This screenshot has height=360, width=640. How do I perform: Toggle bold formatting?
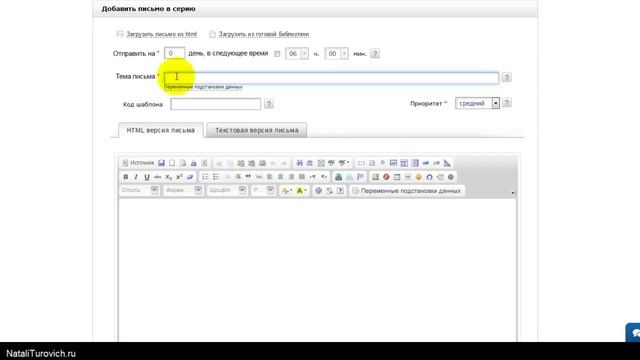[125, 177]
